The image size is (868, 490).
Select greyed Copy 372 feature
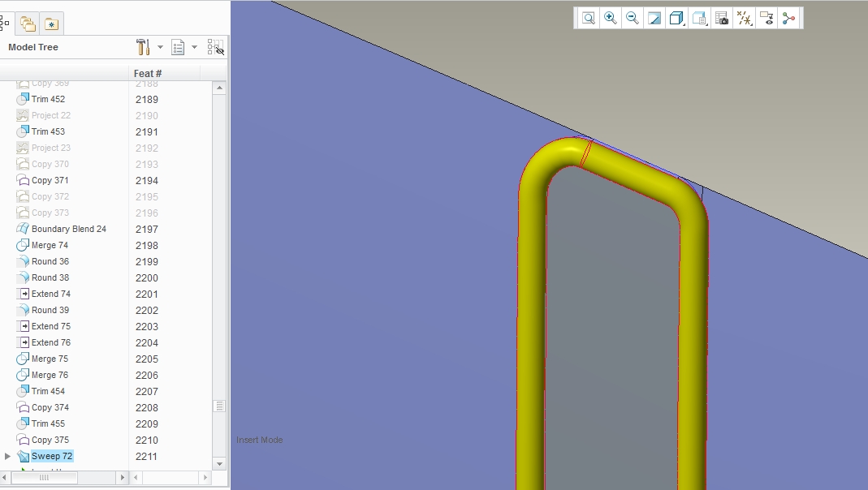pos(50,196)
